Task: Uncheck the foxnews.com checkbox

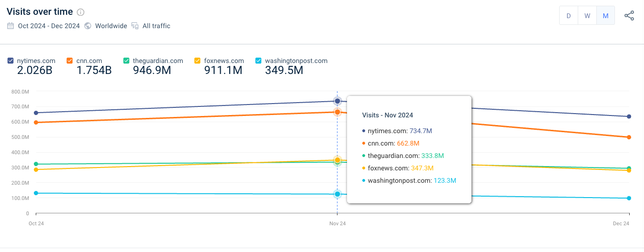Action: pos(197,61)
